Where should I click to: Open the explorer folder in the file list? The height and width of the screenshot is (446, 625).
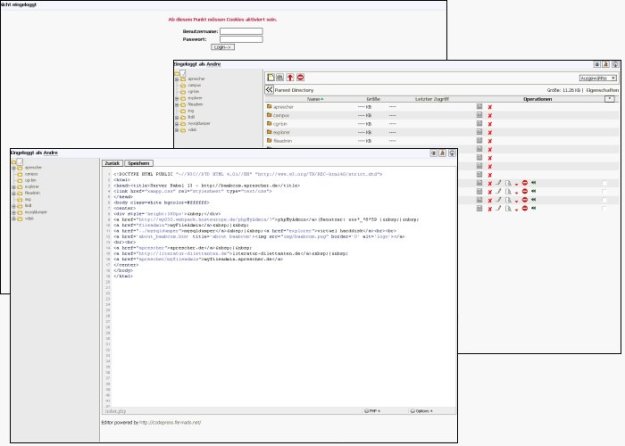point(281,132)
